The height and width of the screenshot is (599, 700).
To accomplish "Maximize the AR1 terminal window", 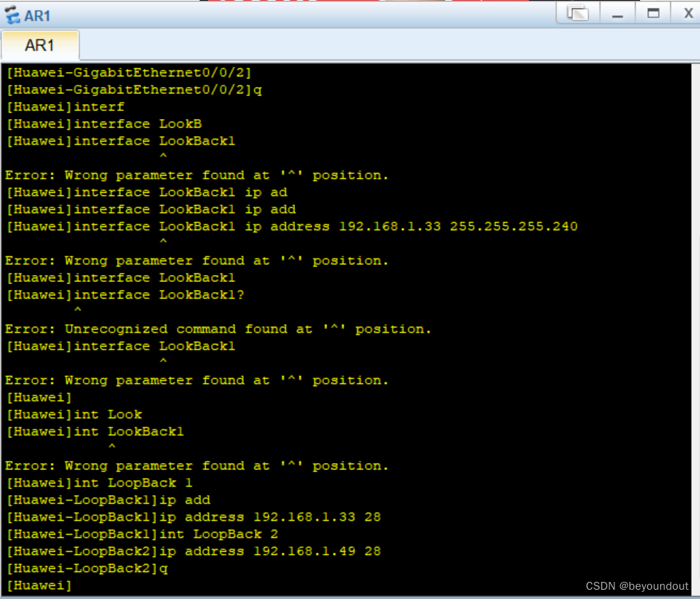I will [x=653, y=14].
